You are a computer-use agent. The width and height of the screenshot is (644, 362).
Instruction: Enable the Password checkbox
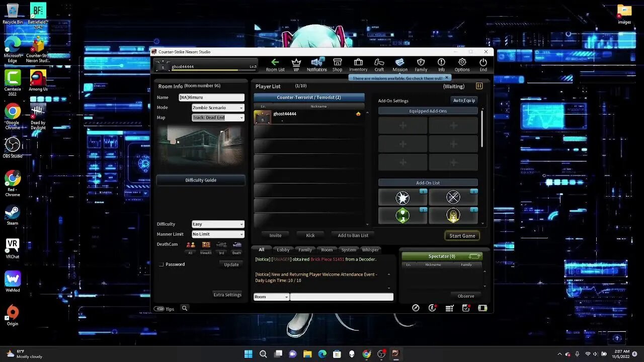(x=162, y=264)
